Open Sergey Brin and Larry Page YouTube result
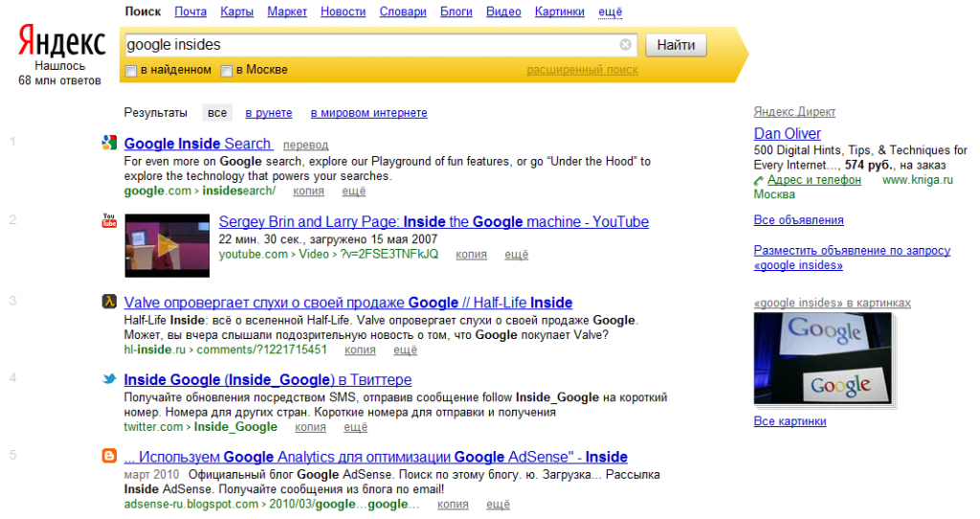The height and width of the screenshot is (519, 980). point(434,221)
